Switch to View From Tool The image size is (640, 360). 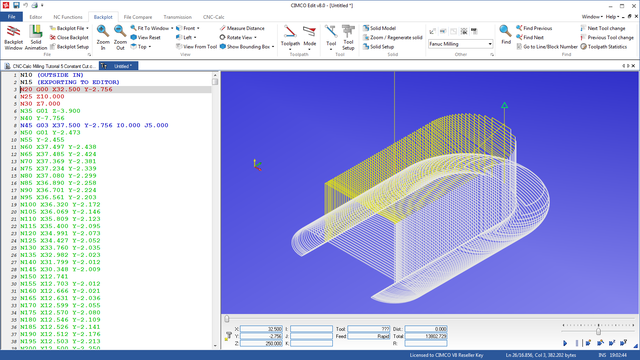(196, 47)
